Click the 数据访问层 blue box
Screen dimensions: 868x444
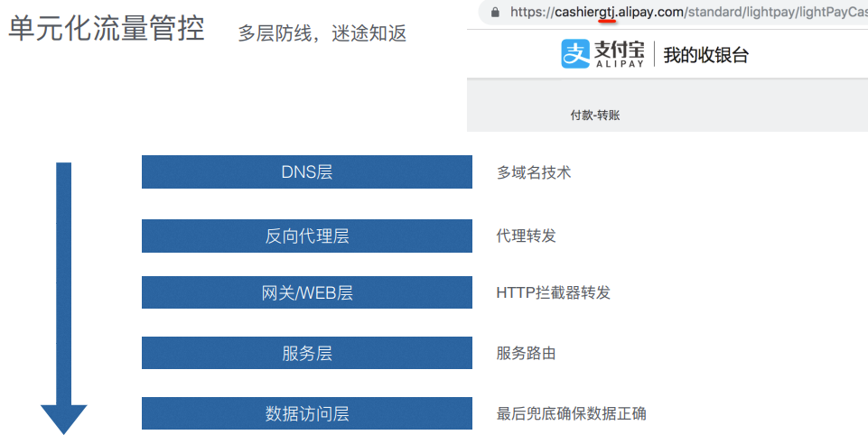(x=306, y=414)
